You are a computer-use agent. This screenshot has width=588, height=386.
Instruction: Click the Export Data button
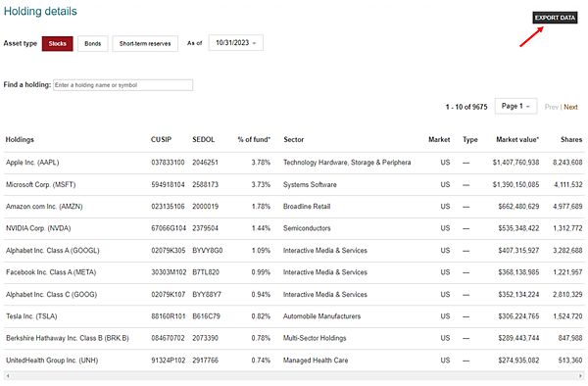[555, 18]
